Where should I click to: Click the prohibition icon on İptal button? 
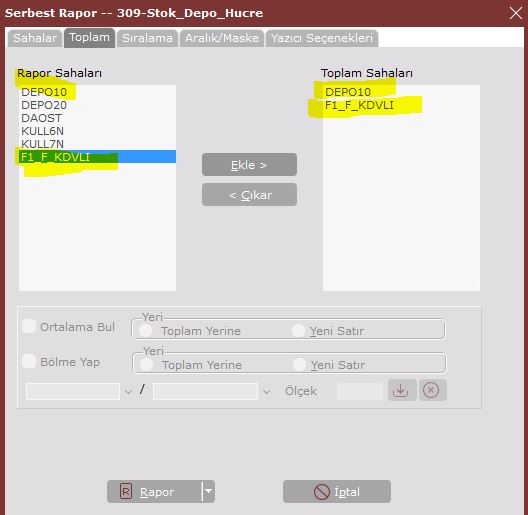point(322,492)
